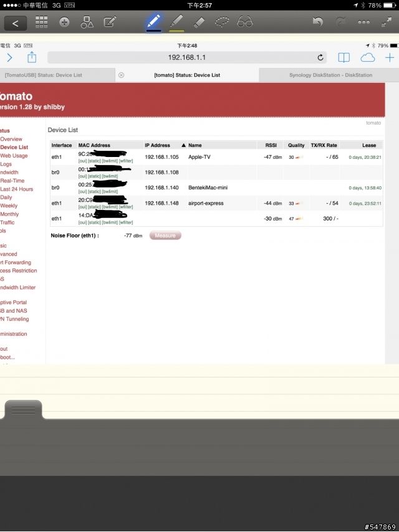Viewport: 399px width, 532px height.
Task: Tap the fullscreen expand arrows icon
Action: (x=387, y=22)
